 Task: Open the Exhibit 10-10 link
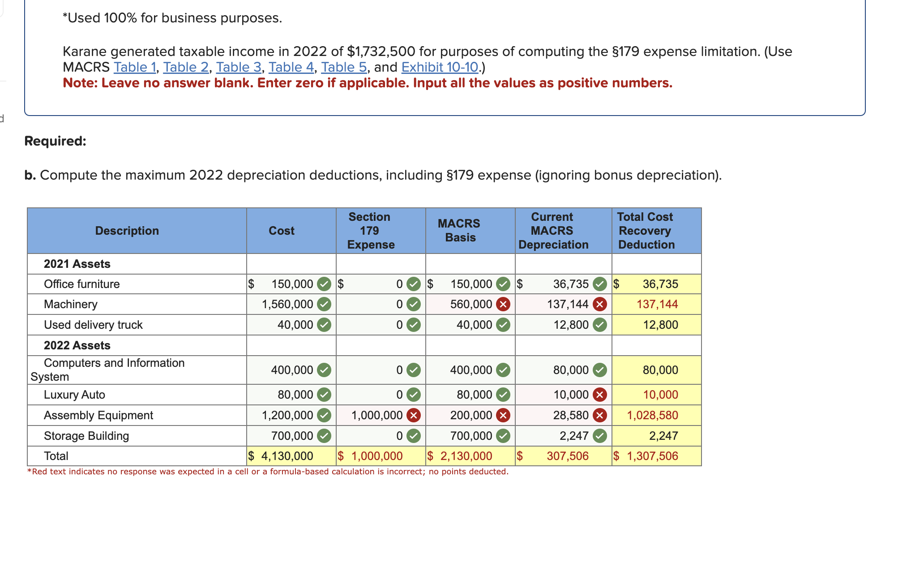440,67
